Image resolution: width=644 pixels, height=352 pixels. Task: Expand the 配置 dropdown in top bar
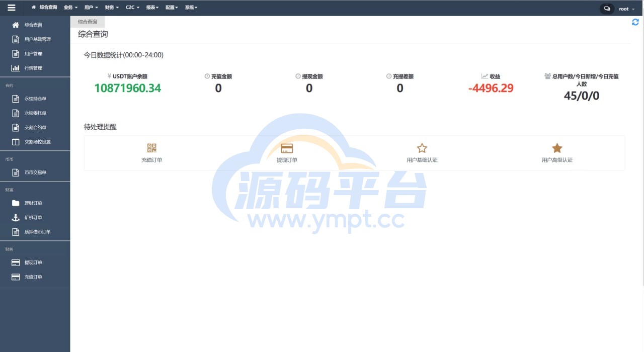(x=172, y=8)
